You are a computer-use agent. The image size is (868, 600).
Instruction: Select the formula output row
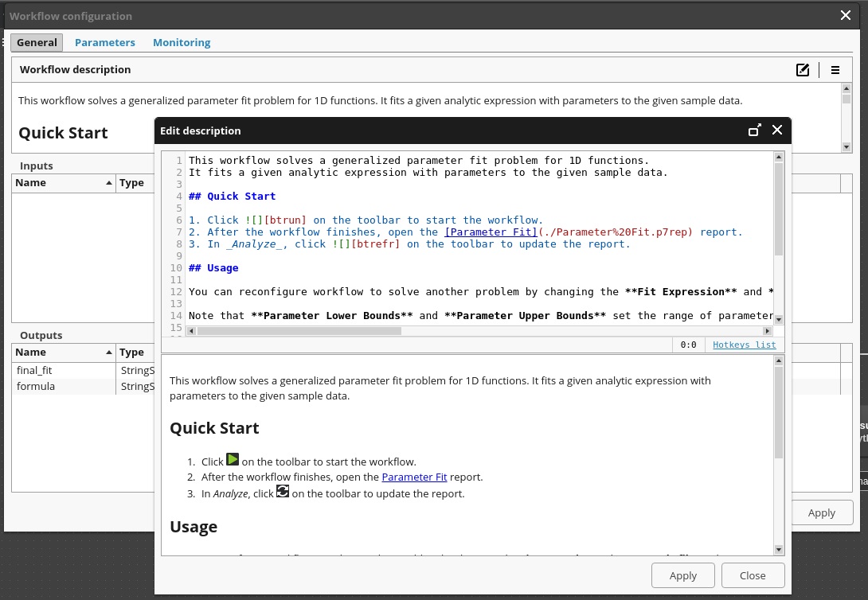83,386
